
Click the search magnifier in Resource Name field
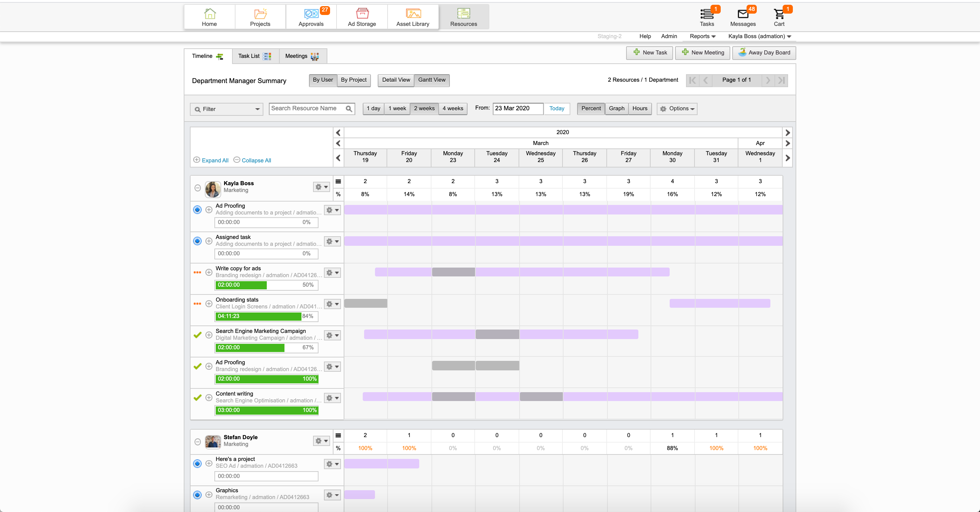coord(349,109)
